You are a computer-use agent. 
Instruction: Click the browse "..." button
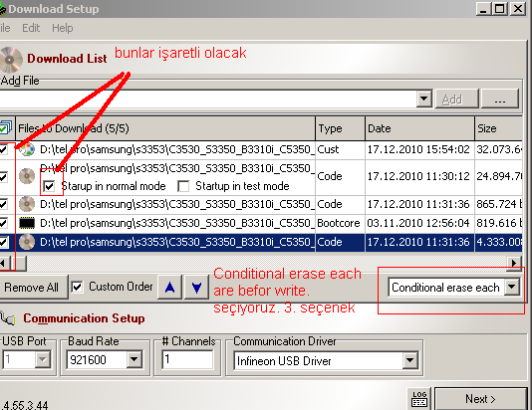pyautogui.click(x=500, y=99)
